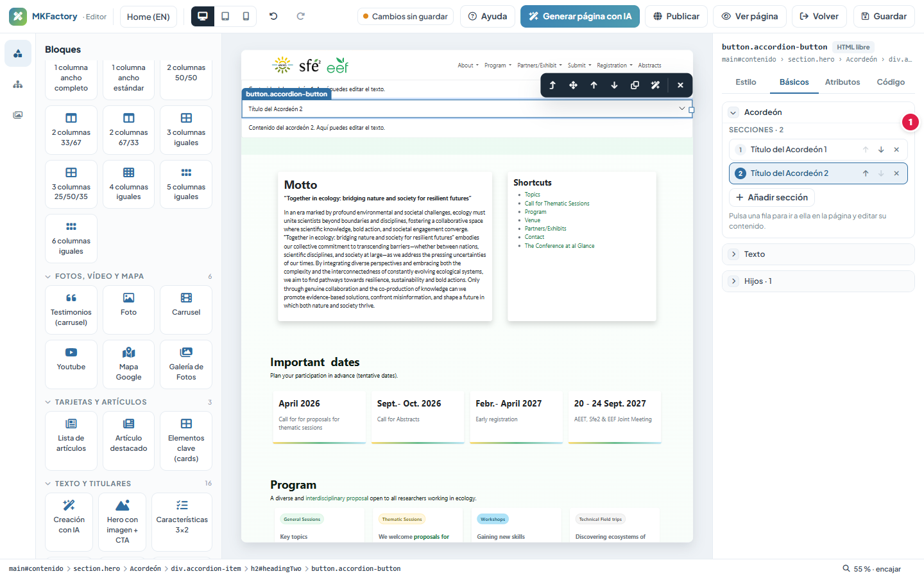
Task: Close the floating element toolbar
Action: click(x=680, y=85)
